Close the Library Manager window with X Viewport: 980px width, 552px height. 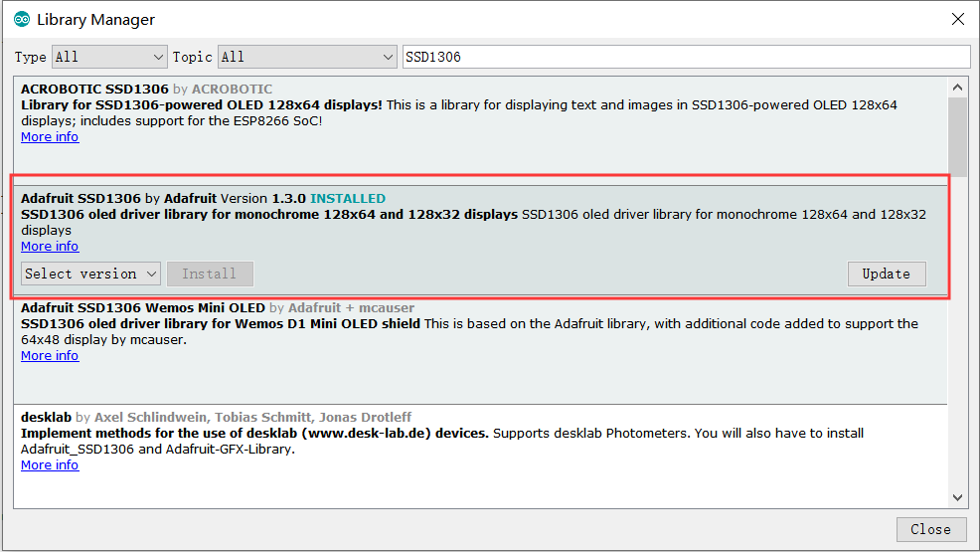click(x=957, y=19)
